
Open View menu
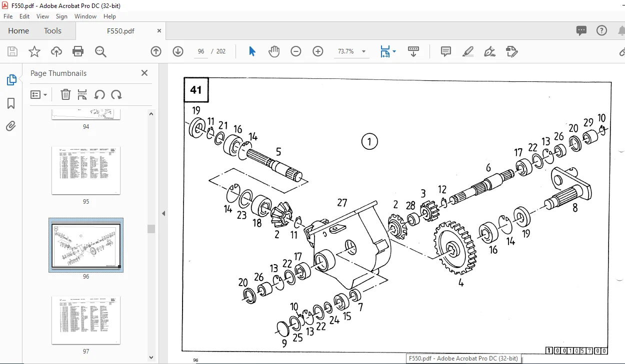(42, 16)
